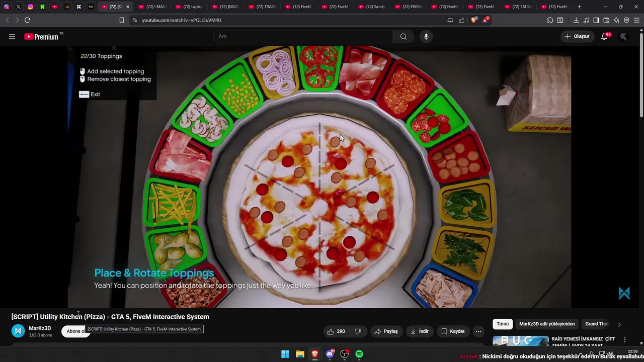
Task: Open MarKz3D channel avatar
Action: coord(18,331)
